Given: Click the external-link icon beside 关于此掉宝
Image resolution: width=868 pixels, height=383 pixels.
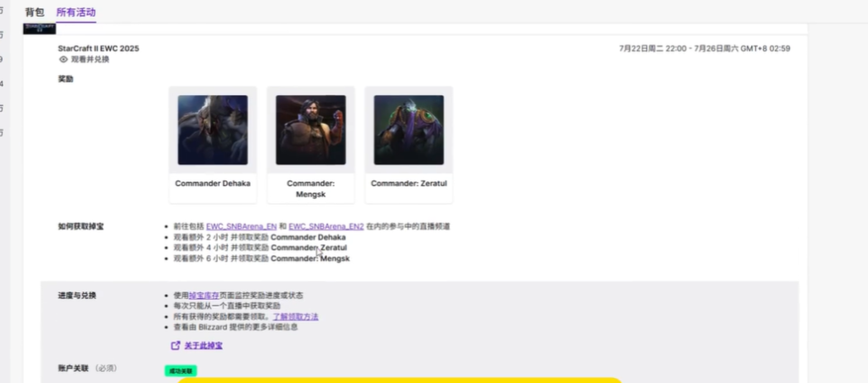Looking at the screenshot, I should point(175,346).
